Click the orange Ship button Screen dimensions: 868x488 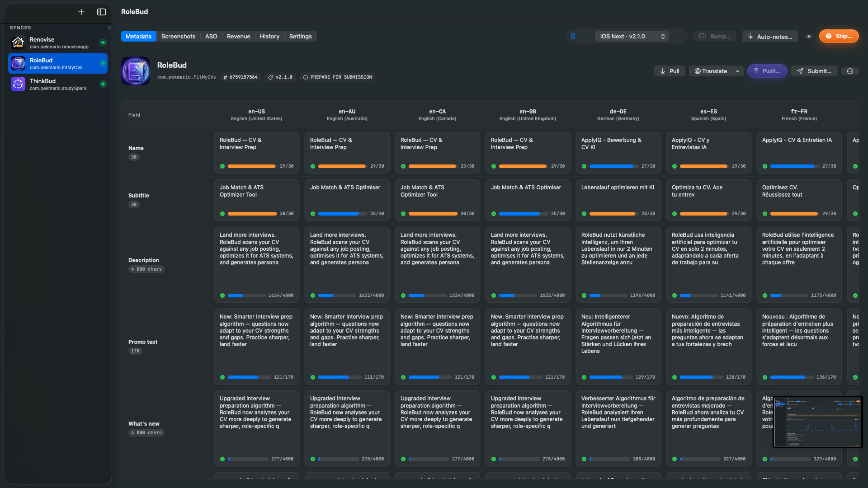(839, 36)
